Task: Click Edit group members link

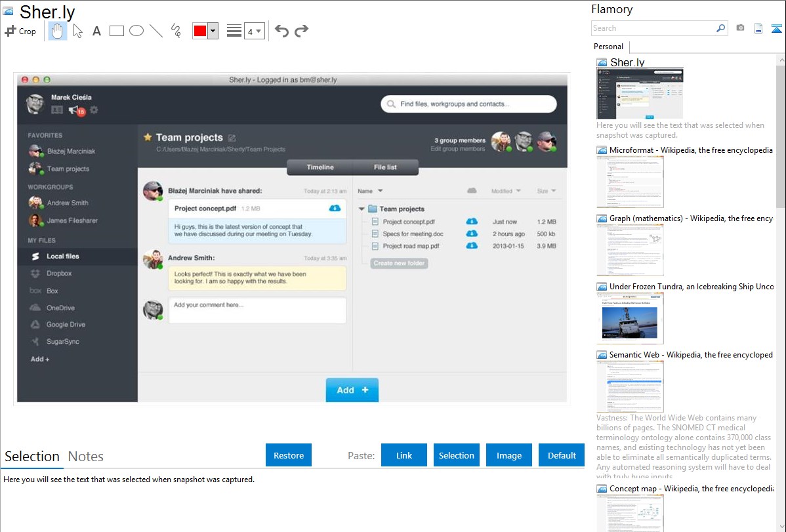Action: click(x=458, y=149)
